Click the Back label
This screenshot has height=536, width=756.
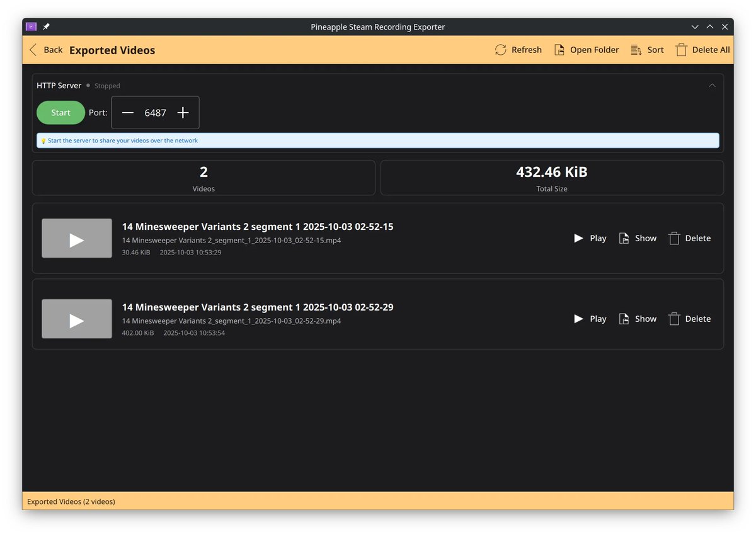coord(53,50)
